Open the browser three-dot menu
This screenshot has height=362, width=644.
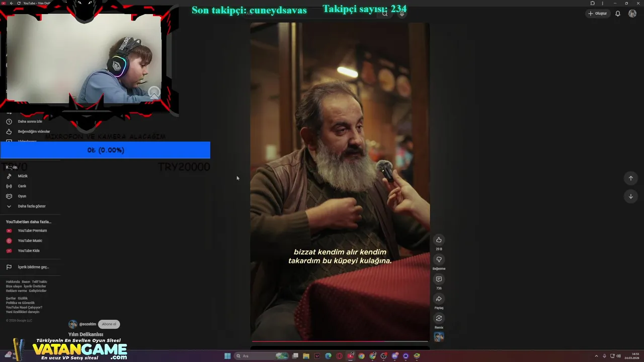(x=602, y=3)
